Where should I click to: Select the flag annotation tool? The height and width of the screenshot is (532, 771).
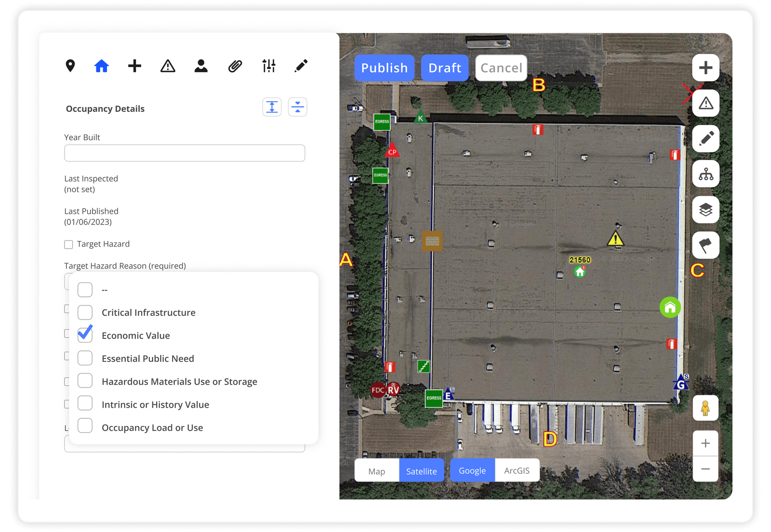point(705,245)
